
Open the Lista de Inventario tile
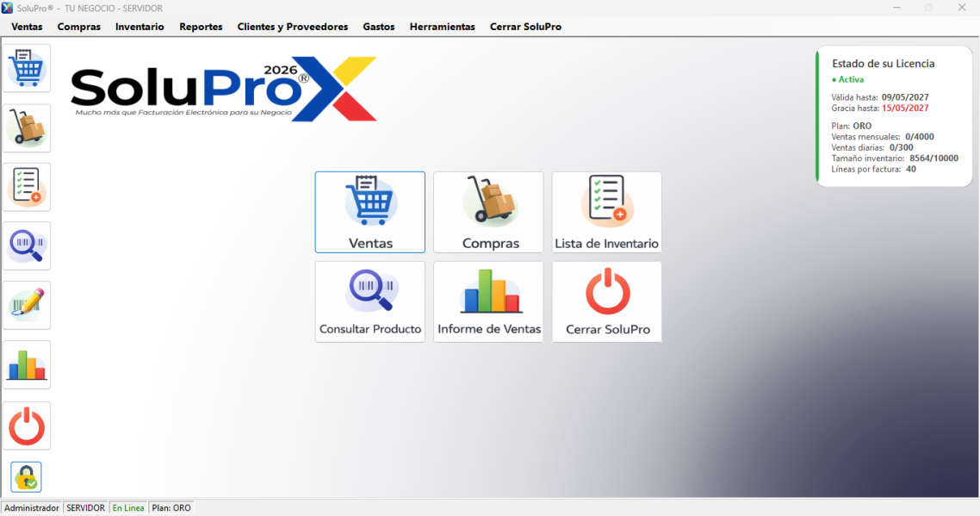[606, 212]
